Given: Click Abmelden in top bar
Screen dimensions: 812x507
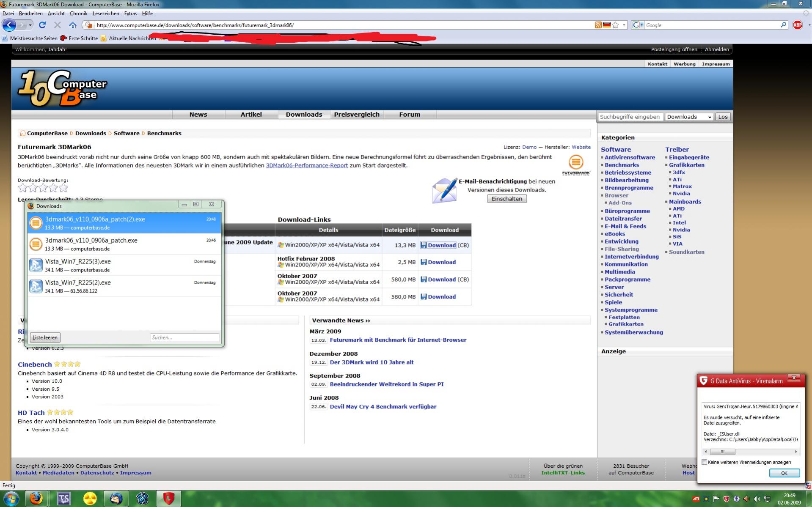Looking at the screenshot, I should (x=717, y=49).
